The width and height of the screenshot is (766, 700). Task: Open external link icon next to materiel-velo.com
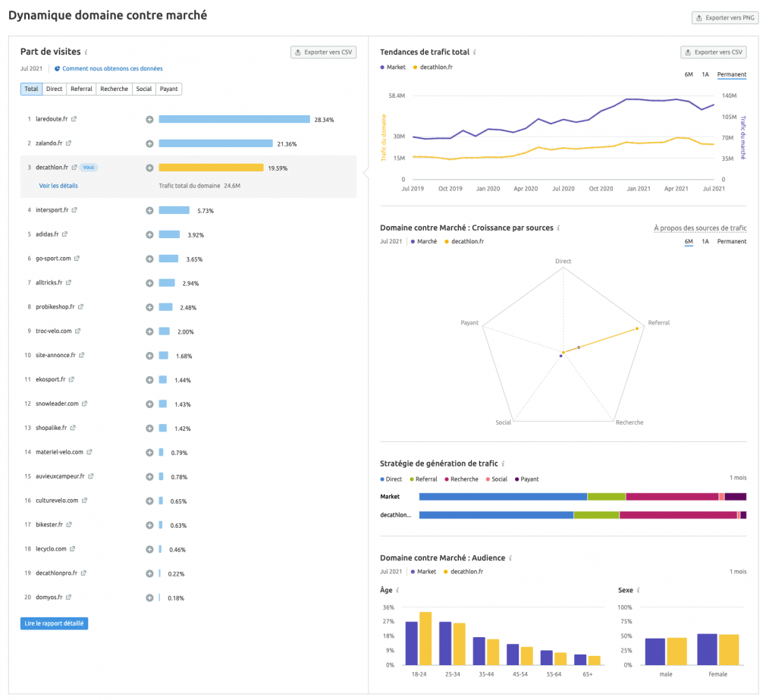click(x=89, y=452)
